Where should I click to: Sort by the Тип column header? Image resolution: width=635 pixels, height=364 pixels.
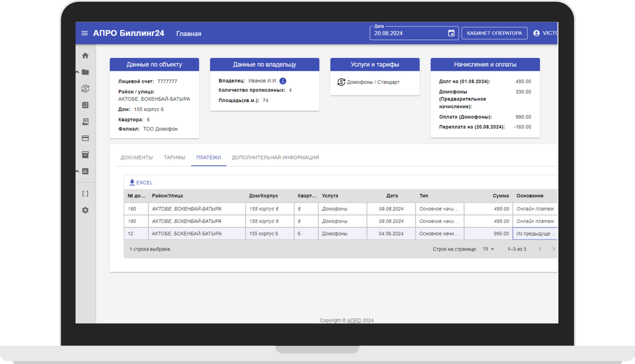click(x=424, y=196)
